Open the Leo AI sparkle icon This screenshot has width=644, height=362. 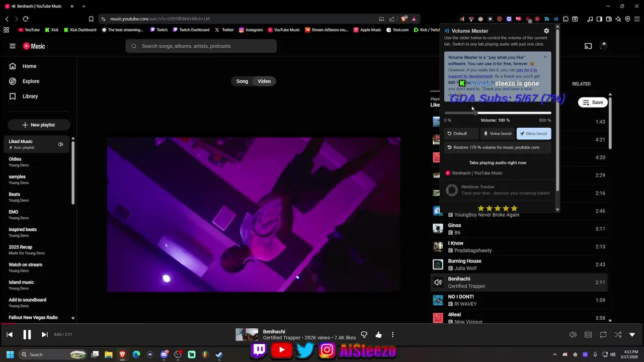pos(618,19)
